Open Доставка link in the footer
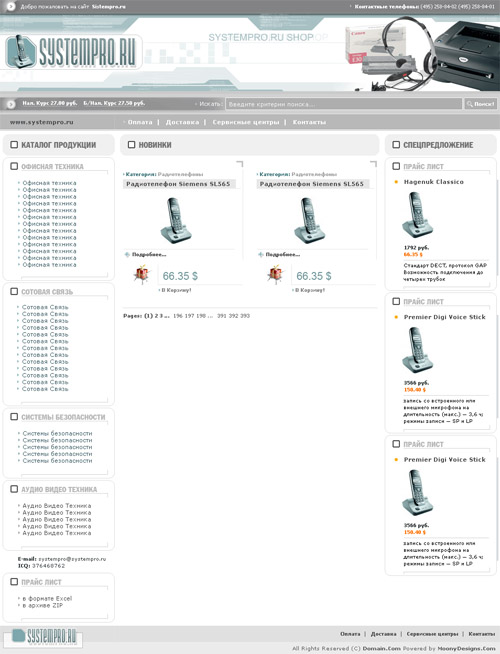The height and width of the screenshot is (654, 500). point(383,634)
